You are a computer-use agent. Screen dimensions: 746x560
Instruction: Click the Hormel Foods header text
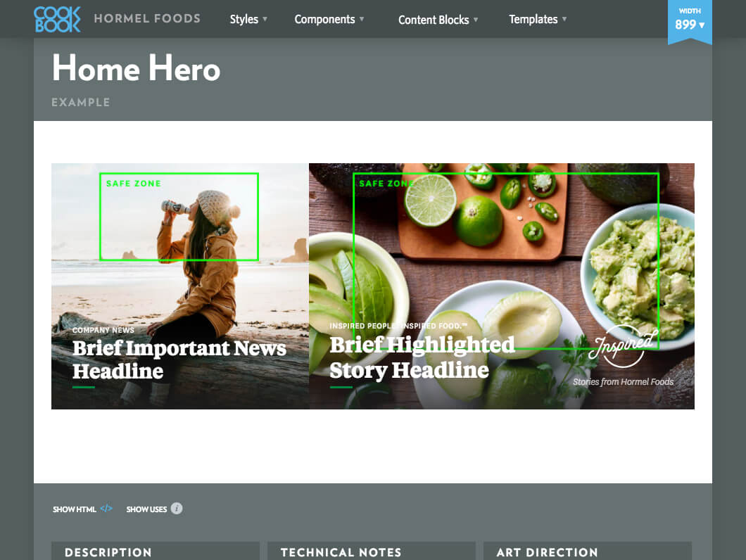(x=147, y=18)
